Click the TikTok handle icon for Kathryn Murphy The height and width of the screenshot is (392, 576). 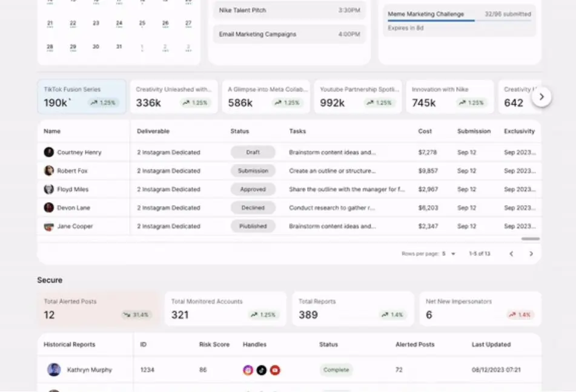261,370
